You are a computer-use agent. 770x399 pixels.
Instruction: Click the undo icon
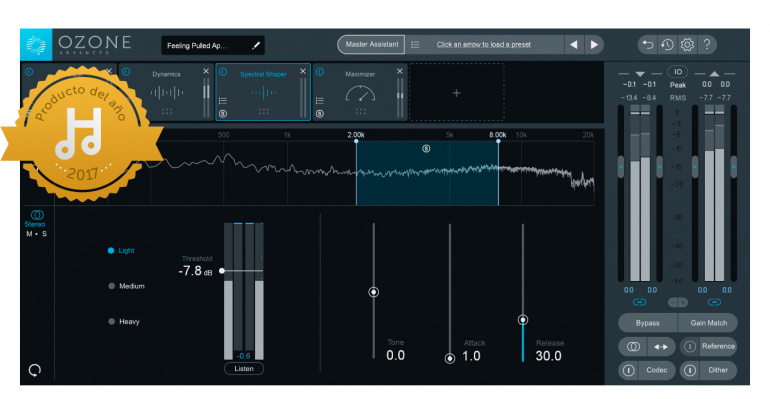point(648,45)
